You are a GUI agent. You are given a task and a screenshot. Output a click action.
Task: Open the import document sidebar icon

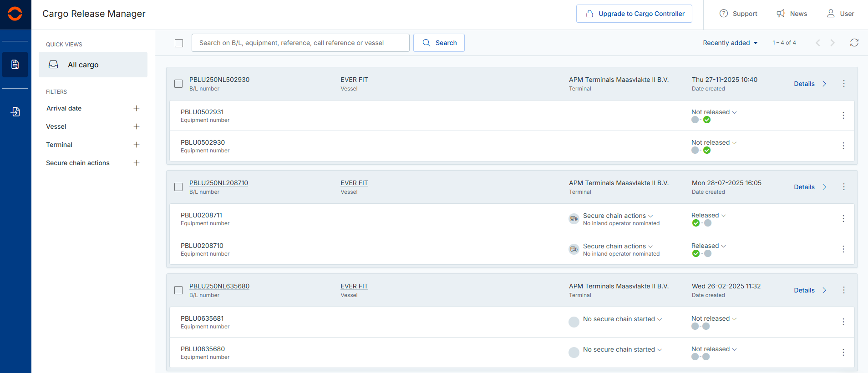15,111
